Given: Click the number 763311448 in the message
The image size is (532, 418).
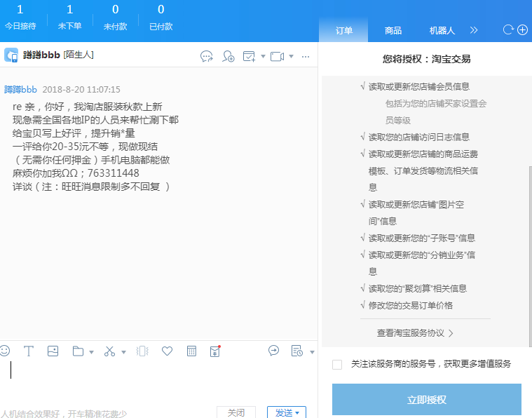Looking at the screenshot, I should coord(114,173).
